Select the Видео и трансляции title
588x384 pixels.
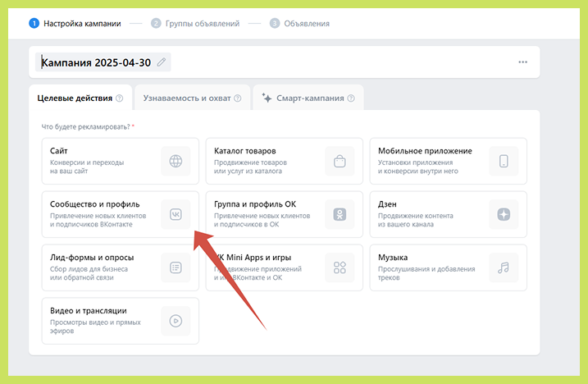coord(88,311)
